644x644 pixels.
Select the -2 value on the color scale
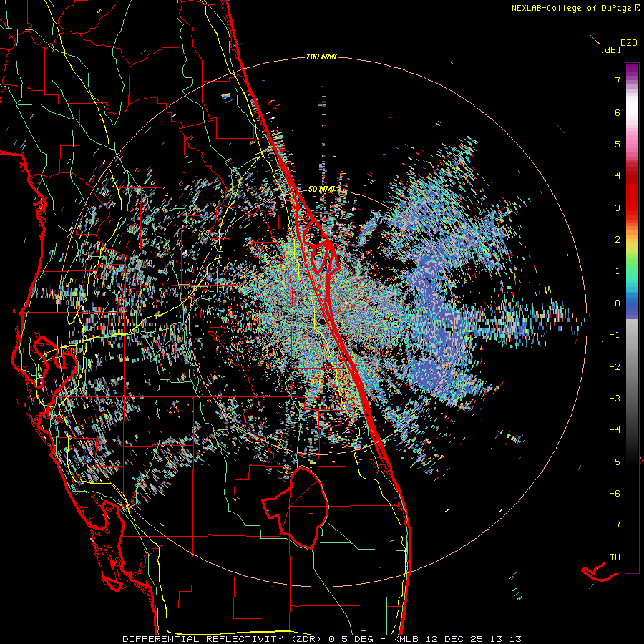(615, 367)
